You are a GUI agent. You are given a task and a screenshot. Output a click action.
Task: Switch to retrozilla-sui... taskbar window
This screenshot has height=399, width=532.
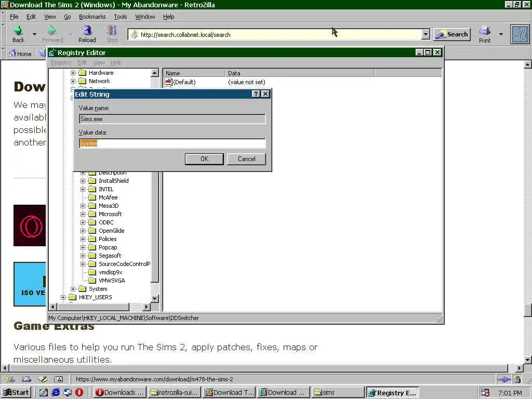tap(175, 393)
